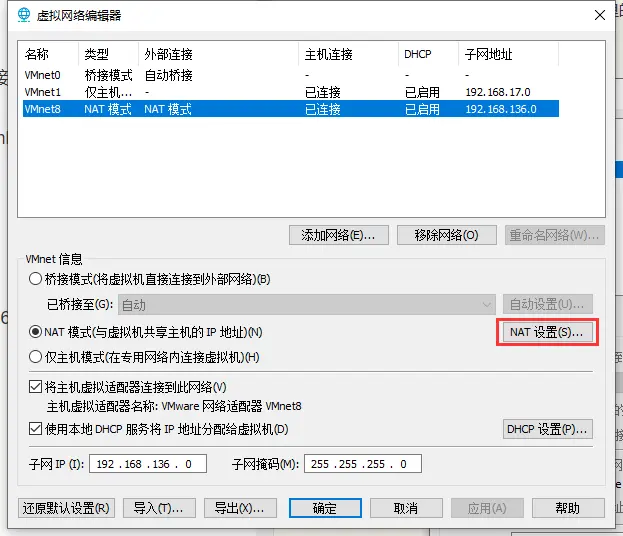Click 移除网络 button

pos(446,235)
